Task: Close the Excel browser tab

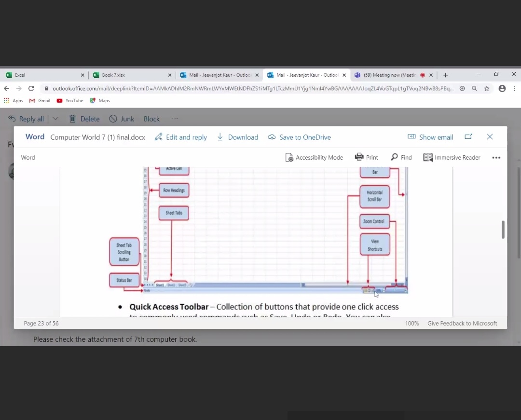Action: [82, 75]
